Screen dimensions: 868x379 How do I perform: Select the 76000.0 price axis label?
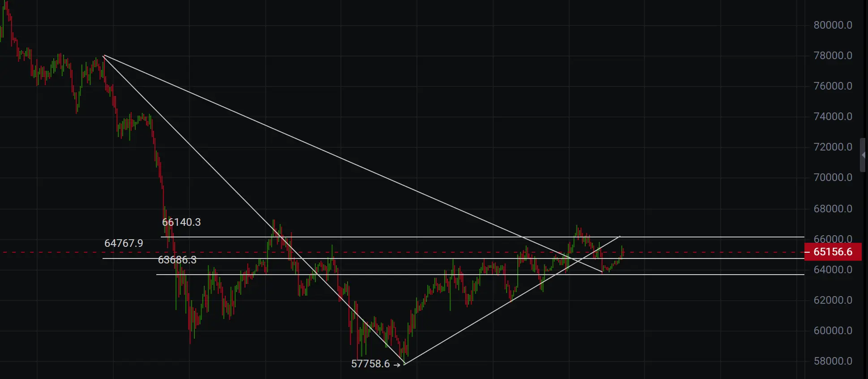833,86
